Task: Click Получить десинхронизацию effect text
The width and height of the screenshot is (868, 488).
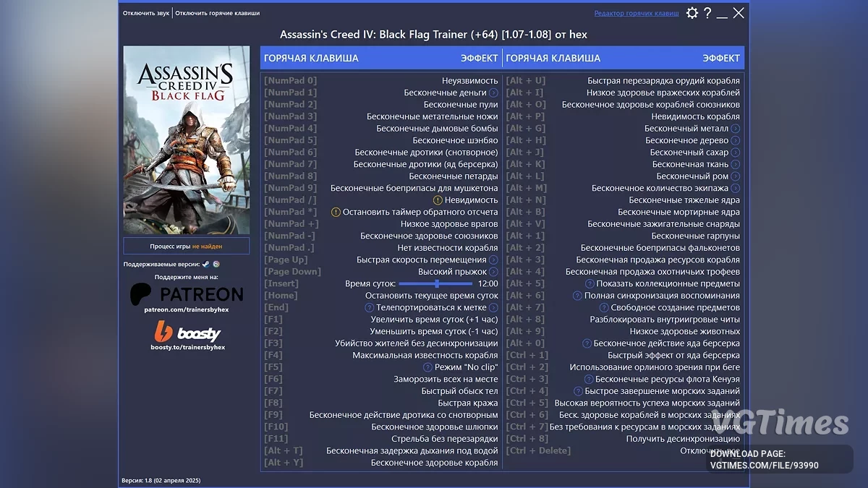Action: [683, 439]
